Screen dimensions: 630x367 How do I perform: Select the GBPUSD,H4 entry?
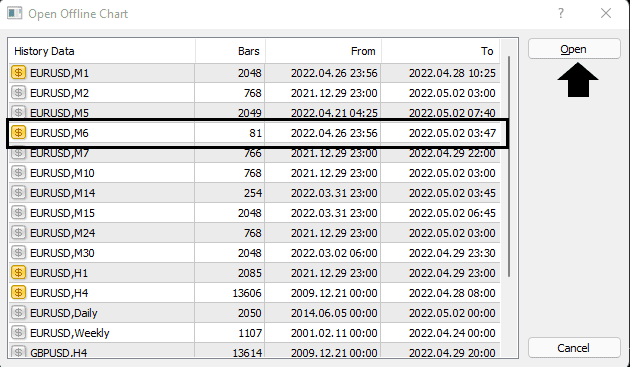pyautogui.click(x=255, y=351)
